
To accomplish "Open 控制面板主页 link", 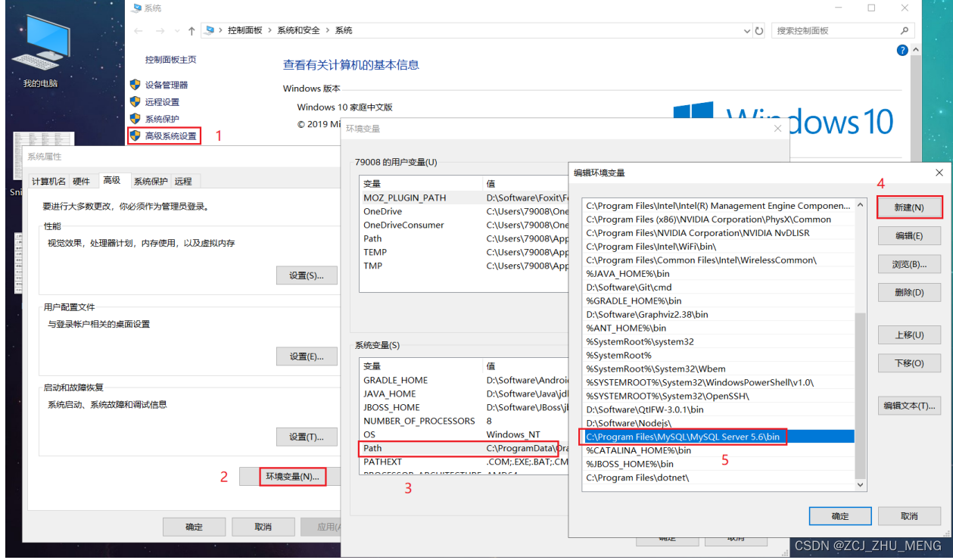I will (x=170, y=60).
